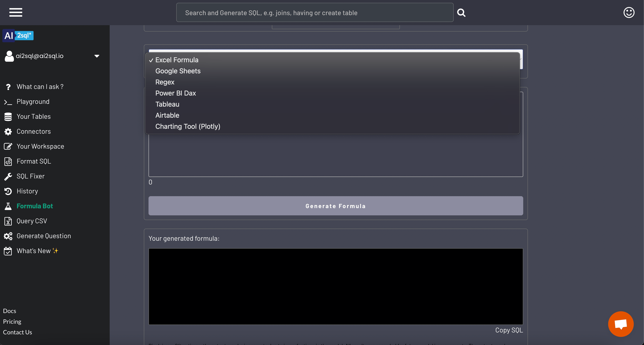Open the Playground page
The height and width of the screenshot is (345, 644).
tap(33, 102)
